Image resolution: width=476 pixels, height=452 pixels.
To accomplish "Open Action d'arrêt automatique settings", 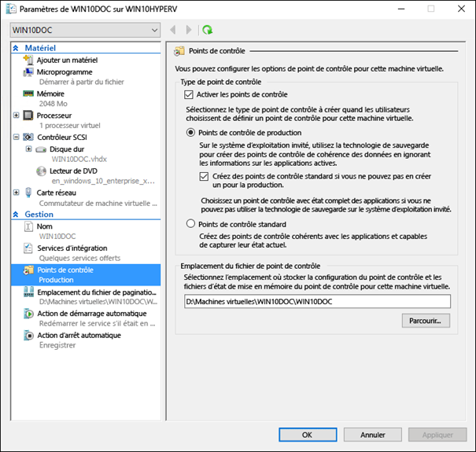I will tap(79, 336).
